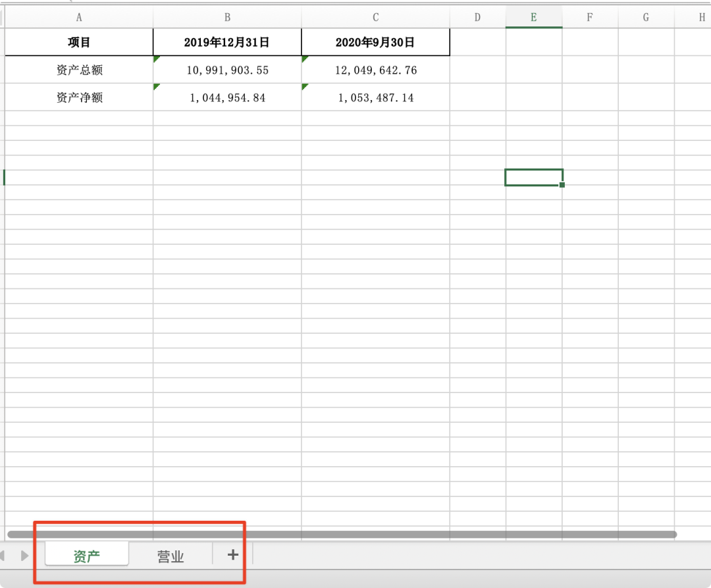Select cell containing 12,049,642.76

[x=376, y=70]
